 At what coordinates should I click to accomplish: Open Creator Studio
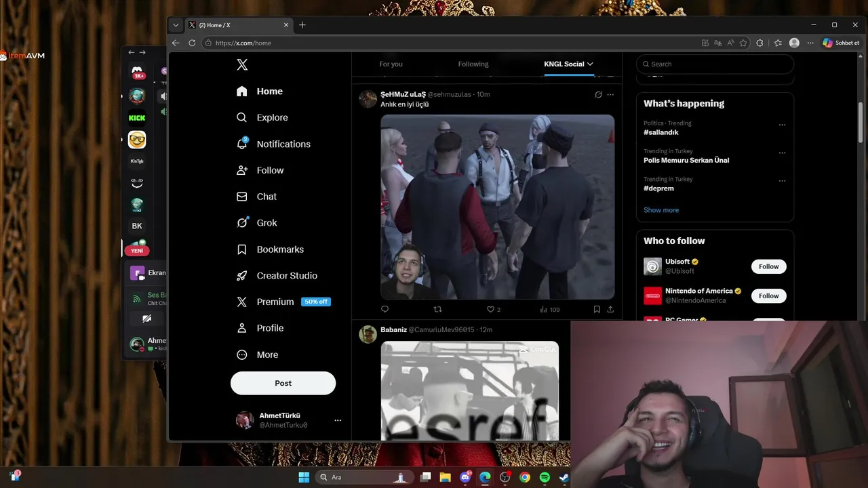point(277,276)
